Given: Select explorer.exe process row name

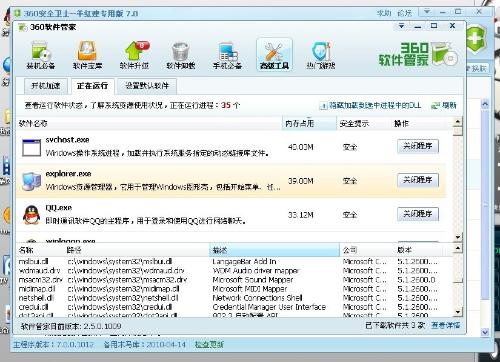Looking at the screenshot, I should tap(68, 174).
